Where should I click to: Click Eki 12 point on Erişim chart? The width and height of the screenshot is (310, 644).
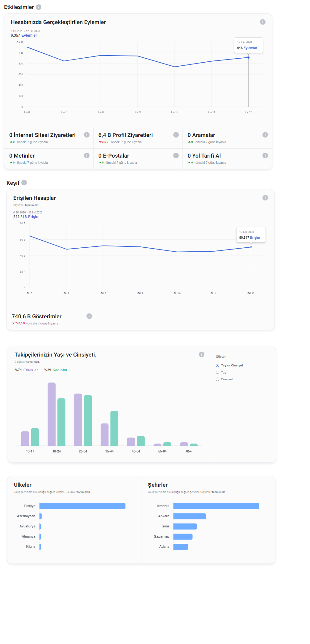coord(251,247)
